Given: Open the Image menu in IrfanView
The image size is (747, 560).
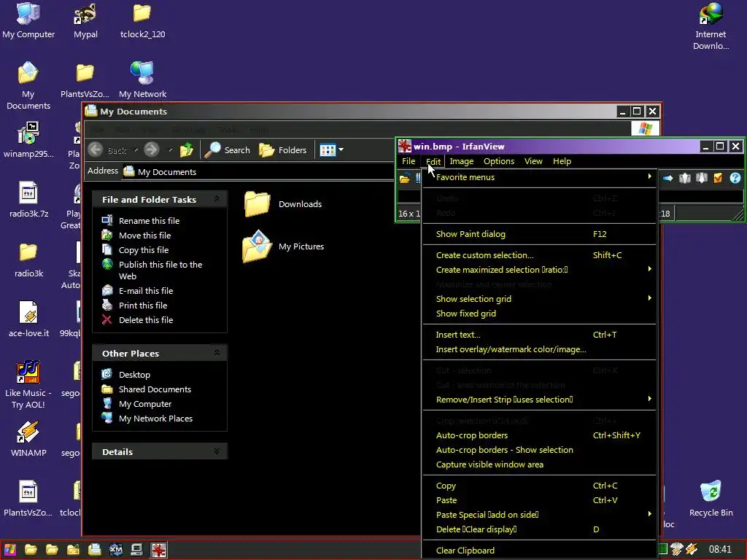Looking at the screenshot, I should click(462, 161).
